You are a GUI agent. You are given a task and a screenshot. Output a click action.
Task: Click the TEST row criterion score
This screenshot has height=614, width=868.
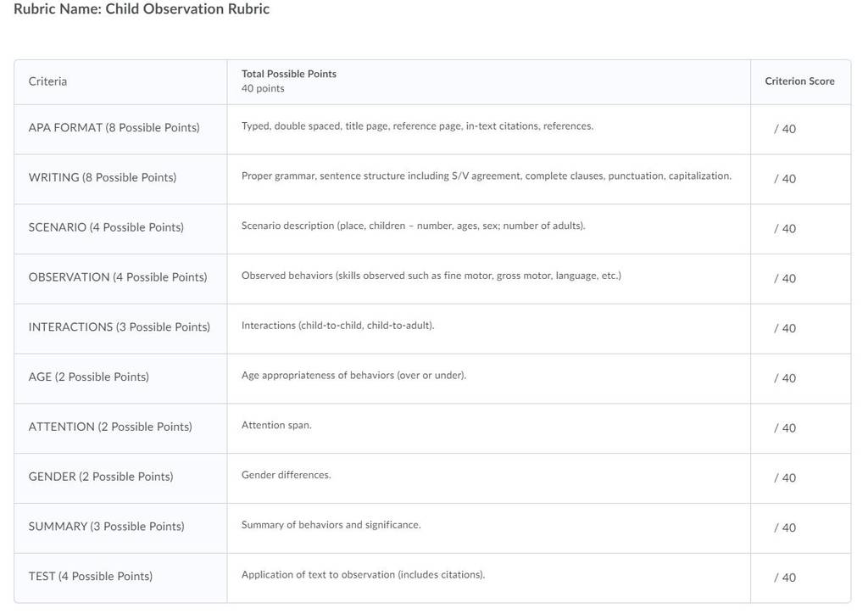784,578
